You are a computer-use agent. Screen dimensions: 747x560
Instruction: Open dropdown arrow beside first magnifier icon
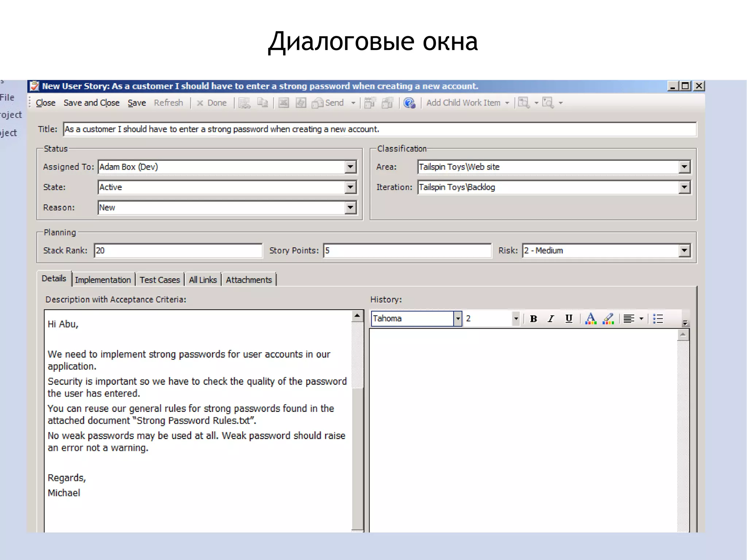pyautogui.click(x=536, y=103)
